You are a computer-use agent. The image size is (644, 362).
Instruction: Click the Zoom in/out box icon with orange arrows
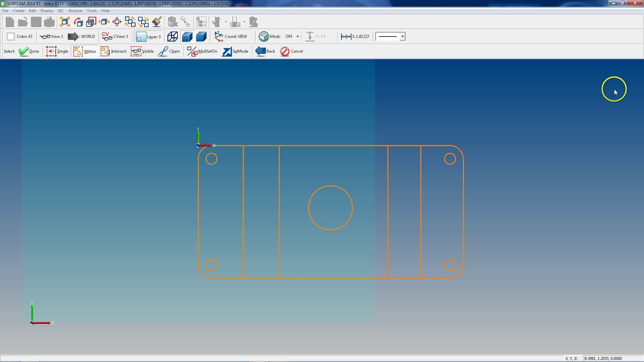[104, 22]
